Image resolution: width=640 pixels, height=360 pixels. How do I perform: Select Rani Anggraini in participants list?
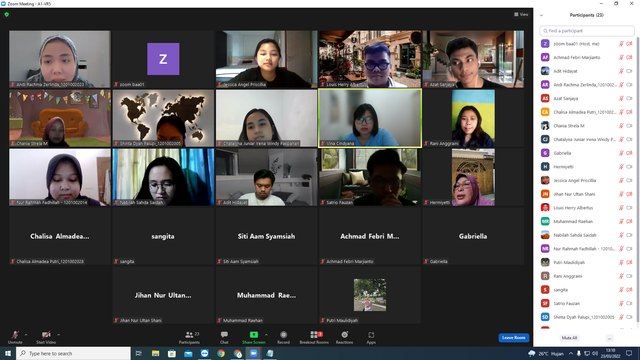pyautogui.click(x=587, y=276)
